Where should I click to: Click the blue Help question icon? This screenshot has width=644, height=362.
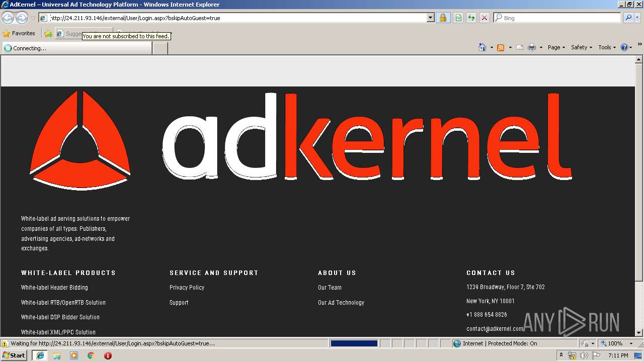[624, 47]
